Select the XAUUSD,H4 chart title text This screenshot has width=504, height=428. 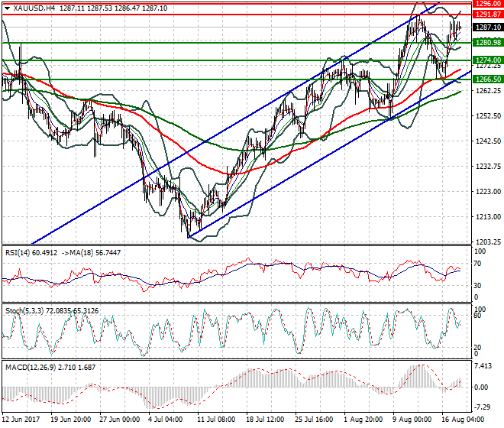[34, 8]
